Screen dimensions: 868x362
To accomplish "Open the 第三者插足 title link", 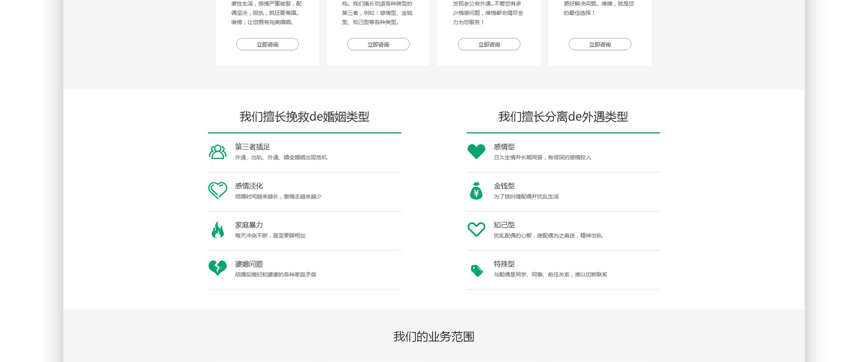I will pyautogui.click(x=252, y=147).
